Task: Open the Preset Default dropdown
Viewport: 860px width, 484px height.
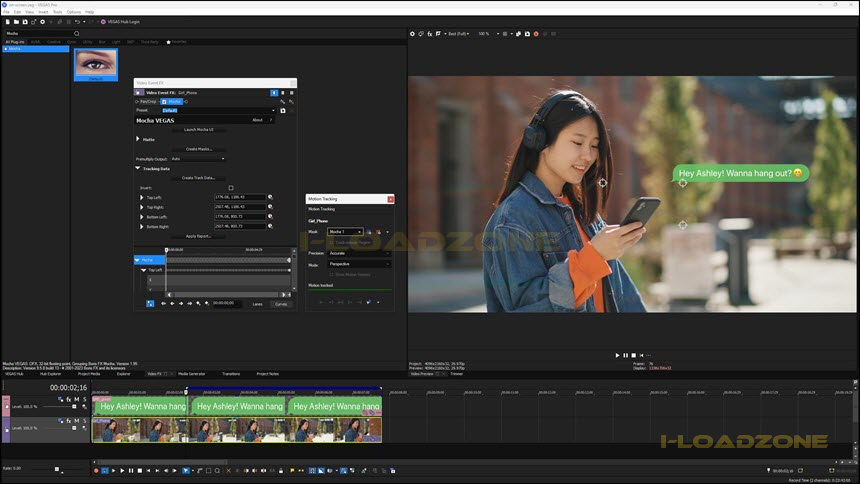Action: (219, 110)
